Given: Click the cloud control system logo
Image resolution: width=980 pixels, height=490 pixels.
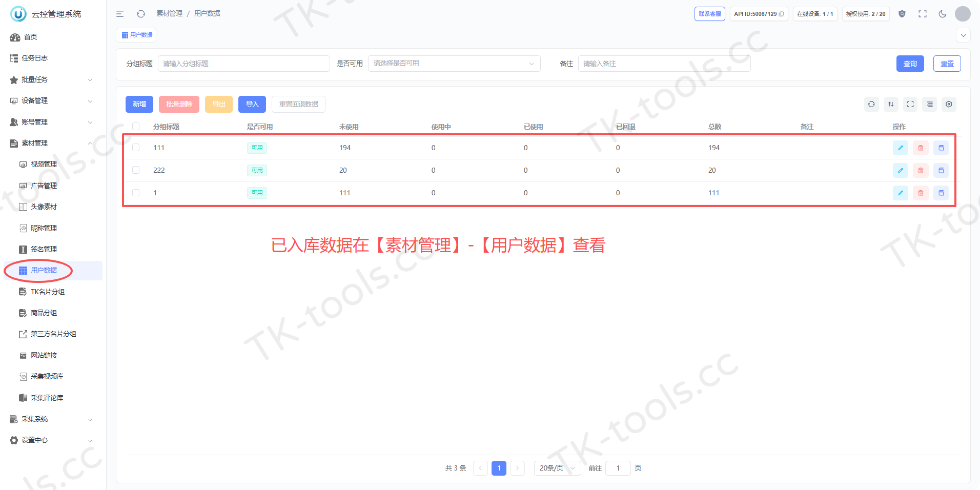Looking at the screenshot, I should coord(18,14).
